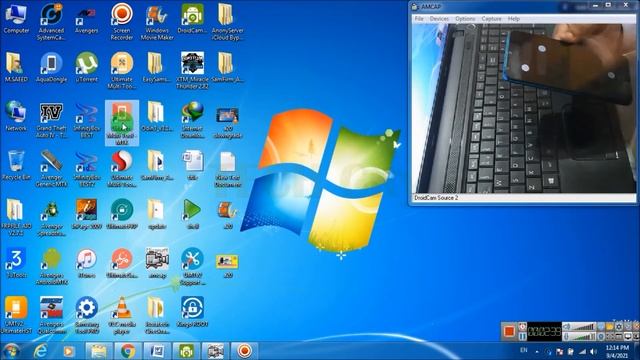Open InPage 2009 desktop shortcut
640x360 pixels.
(87, 214)
